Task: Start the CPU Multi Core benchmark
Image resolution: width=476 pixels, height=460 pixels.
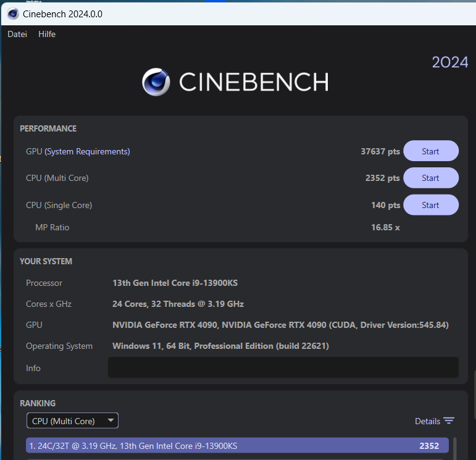Action: point(430,178)
